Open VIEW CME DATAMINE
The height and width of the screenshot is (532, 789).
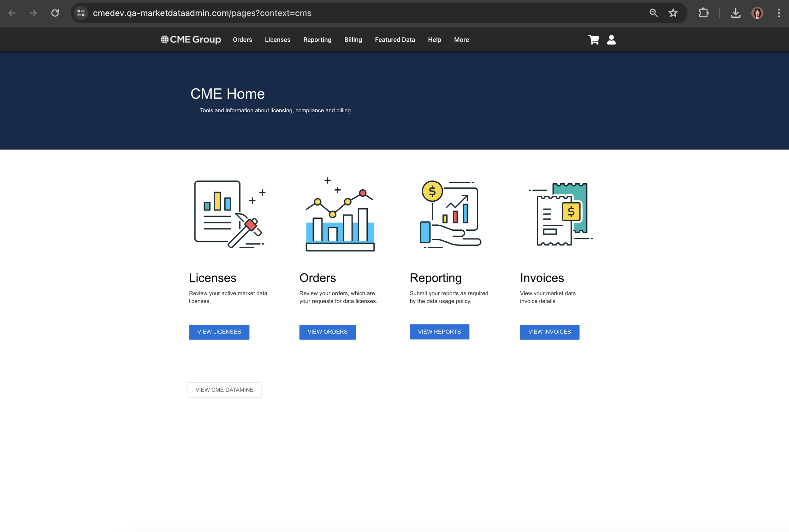click(224, 389)
